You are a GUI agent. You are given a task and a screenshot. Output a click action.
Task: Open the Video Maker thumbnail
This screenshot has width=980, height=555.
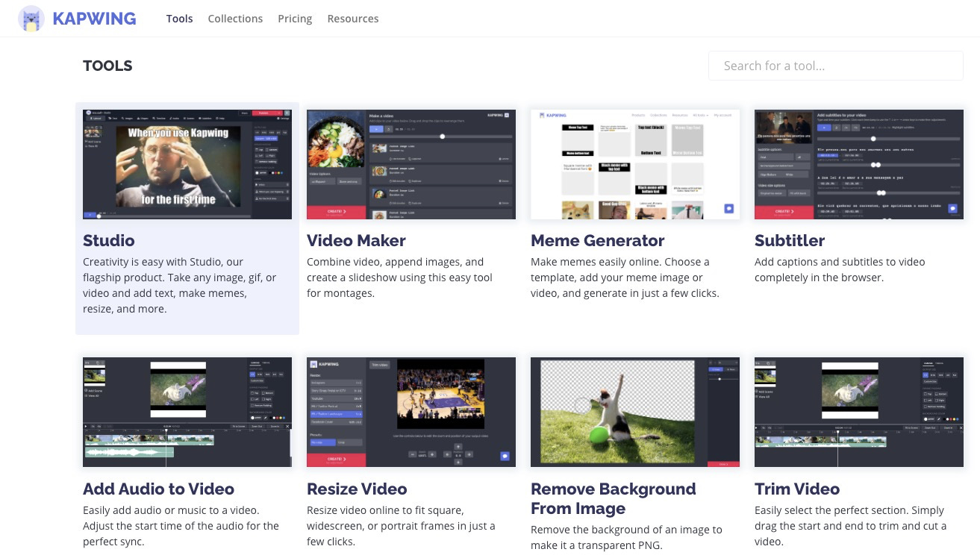pyautogui.click(x=411, y=164)
